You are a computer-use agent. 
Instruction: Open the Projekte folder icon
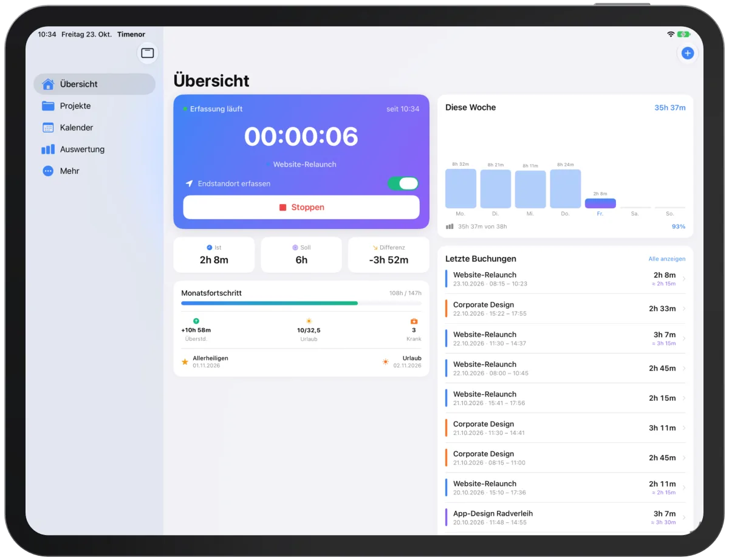[48, 106]
